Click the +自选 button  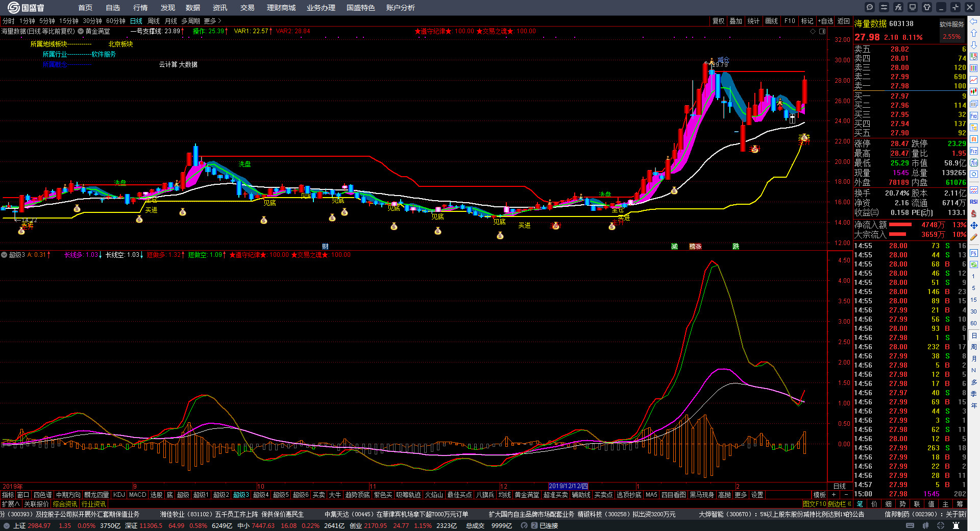pos(825,21)
